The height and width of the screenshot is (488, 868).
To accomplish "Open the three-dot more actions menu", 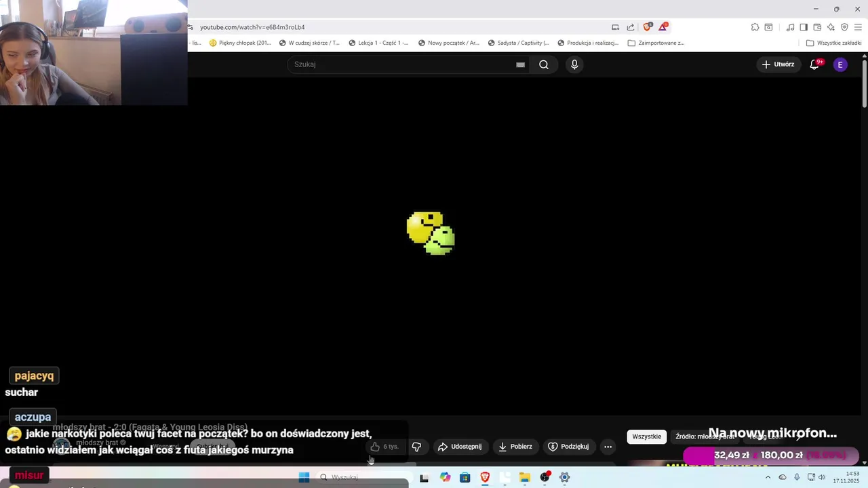I will [x=608, y=447].
